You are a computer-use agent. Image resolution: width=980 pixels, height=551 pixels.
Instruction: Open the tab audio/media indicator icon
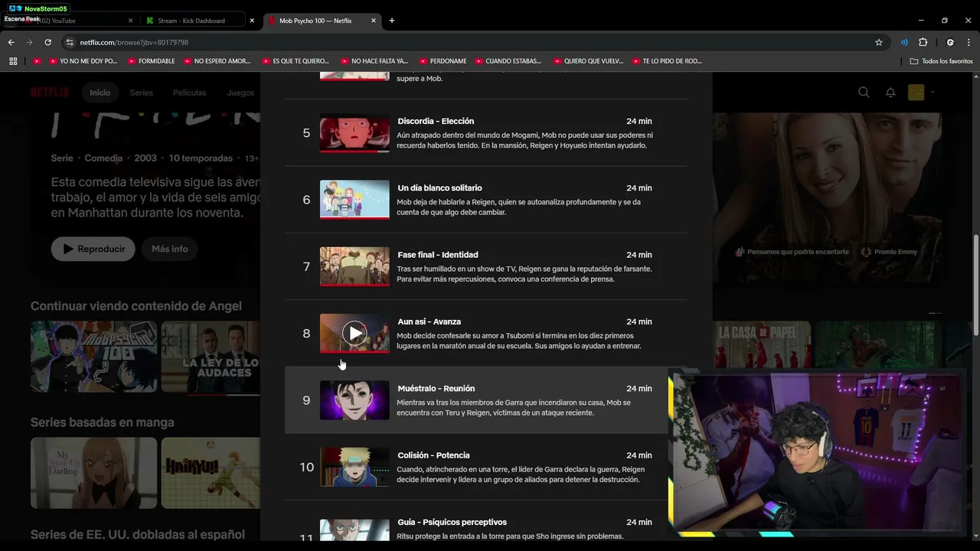click(904, 42)
